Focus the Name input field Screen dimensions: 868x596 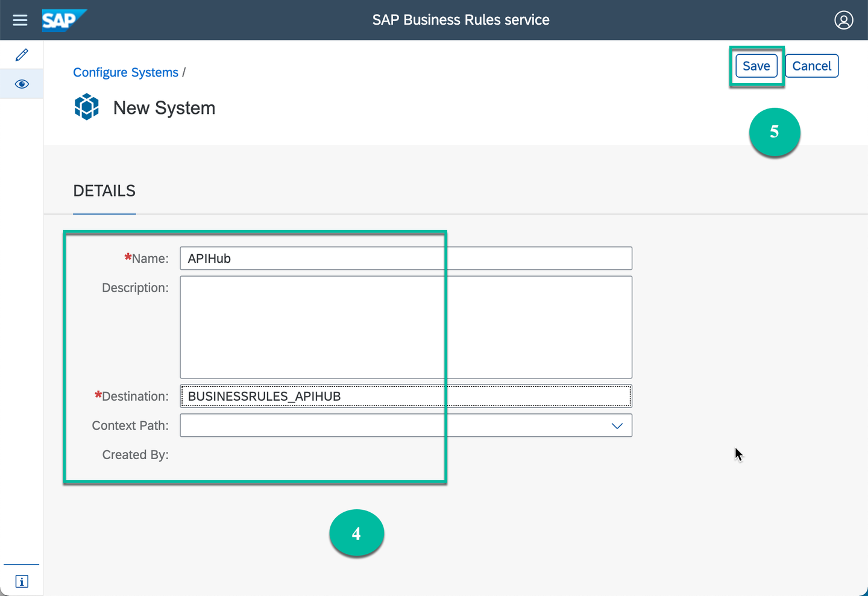(x=406, y=259)
